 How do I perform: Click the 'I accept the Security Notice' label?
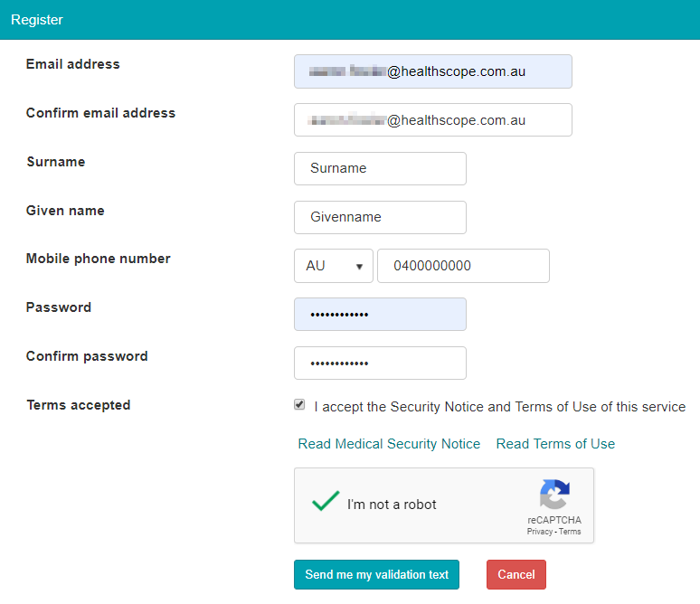[499, 407]
